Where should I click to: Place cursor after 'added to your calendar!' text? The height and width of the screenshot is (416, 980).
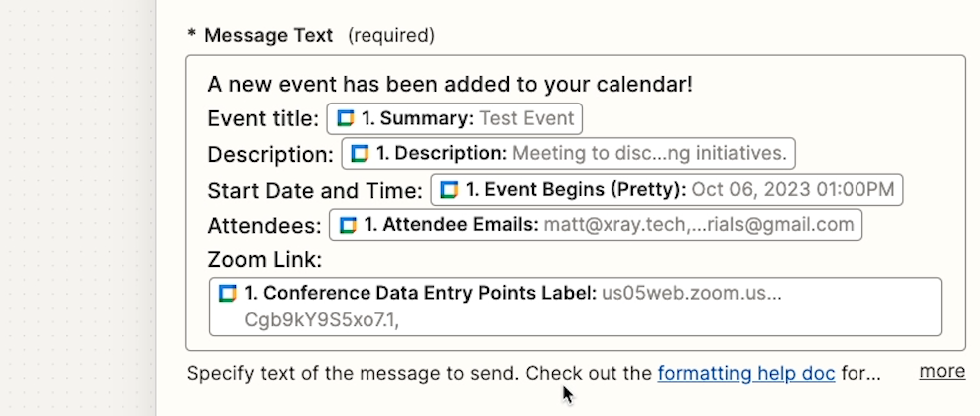694,84
